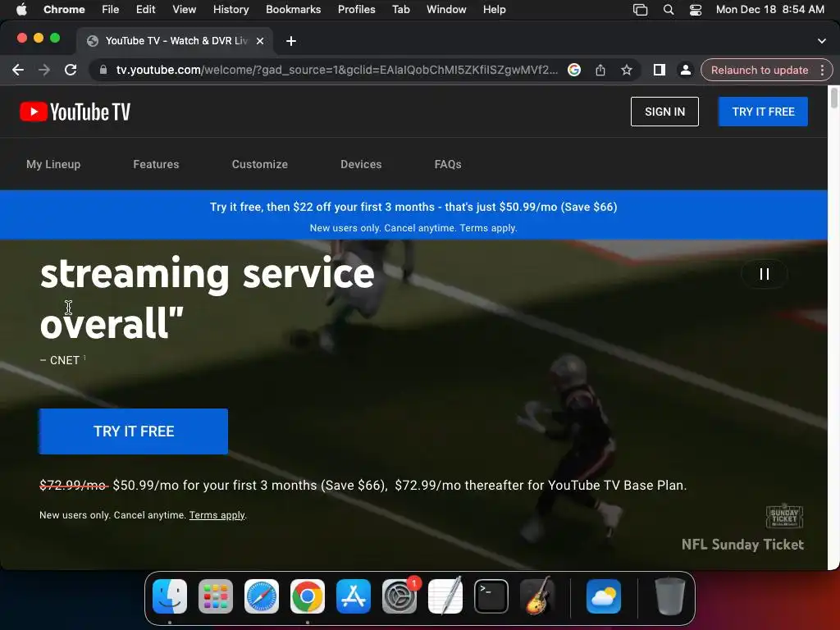
Task: Open the History menu
Action: pos(231,9)
